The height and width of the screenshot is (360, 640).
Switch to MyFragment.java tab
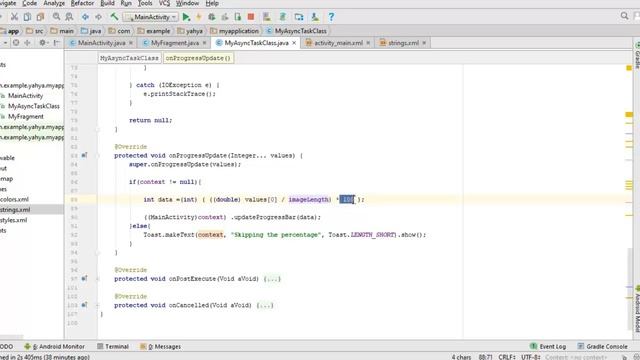[x=175, y=43]
